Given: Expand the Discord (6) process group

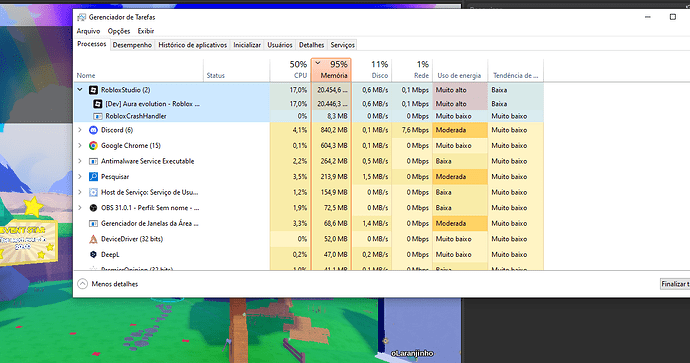Looking at the screenshot, I should 80,130.
